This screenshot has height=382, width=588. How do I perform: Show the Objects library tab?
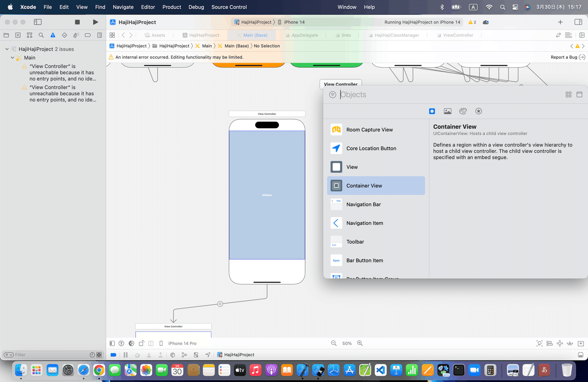tap(432, 111)
